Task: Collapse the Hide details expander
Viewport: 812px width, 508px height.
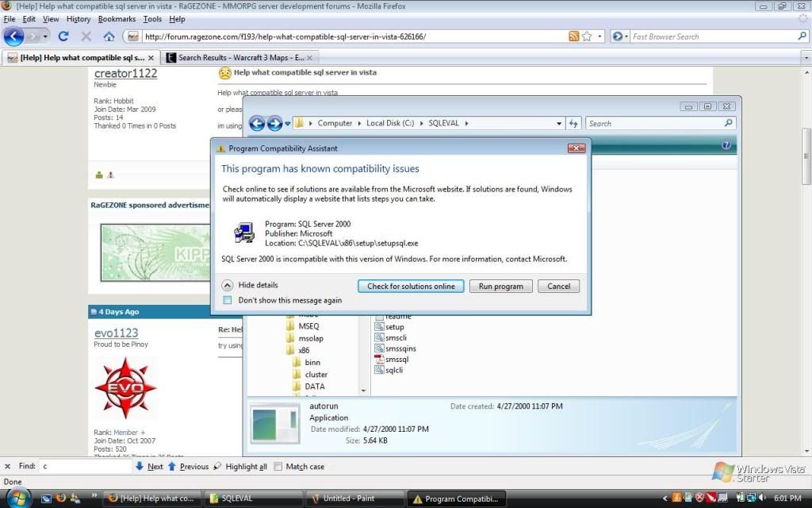Action: click(x=228, y=286)
